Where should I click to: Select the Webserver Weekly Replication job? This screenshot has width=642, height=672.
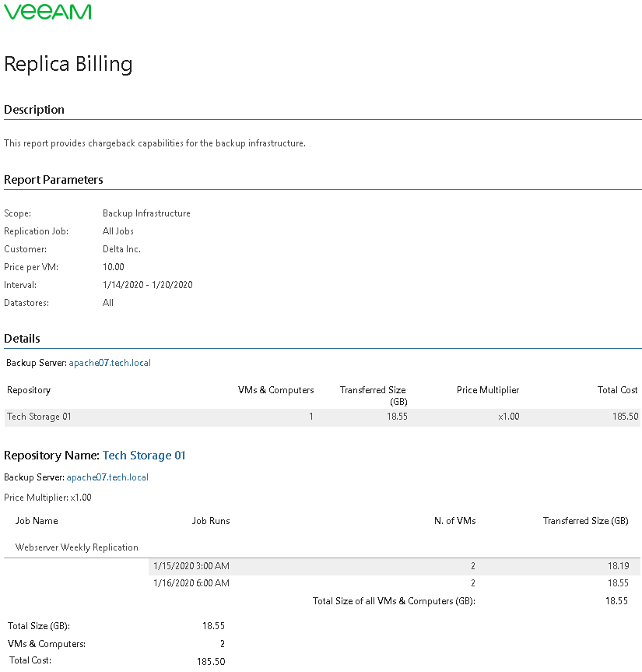pos(77,547)
